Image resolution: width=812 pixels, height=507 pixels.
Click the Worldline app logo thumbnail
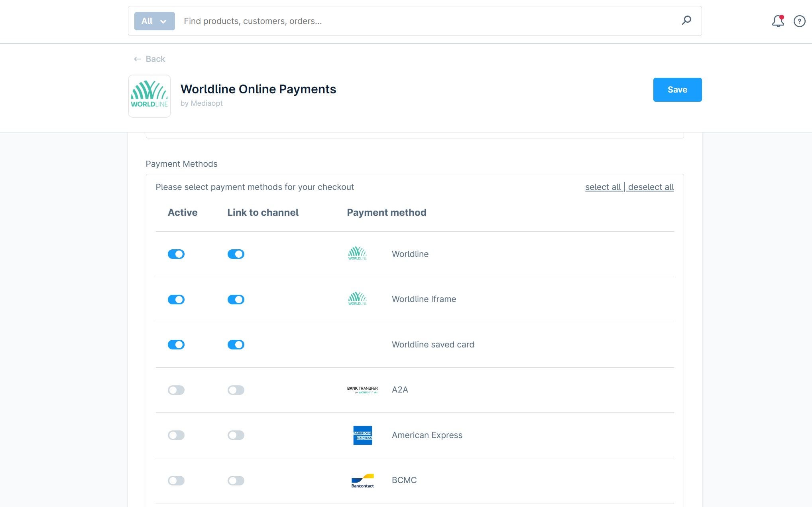click(149, 96)
